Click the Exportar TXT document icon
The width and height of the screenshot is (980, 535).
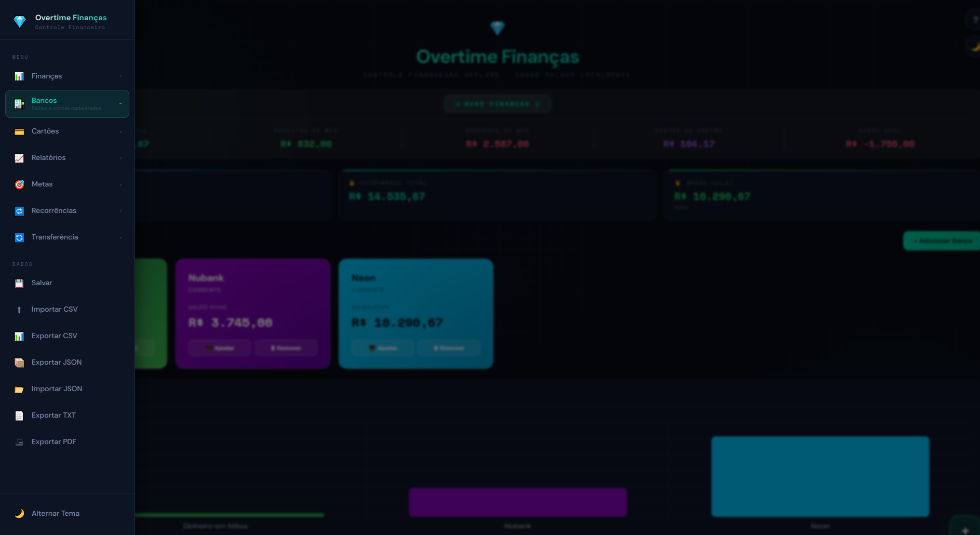coord(19,416)
